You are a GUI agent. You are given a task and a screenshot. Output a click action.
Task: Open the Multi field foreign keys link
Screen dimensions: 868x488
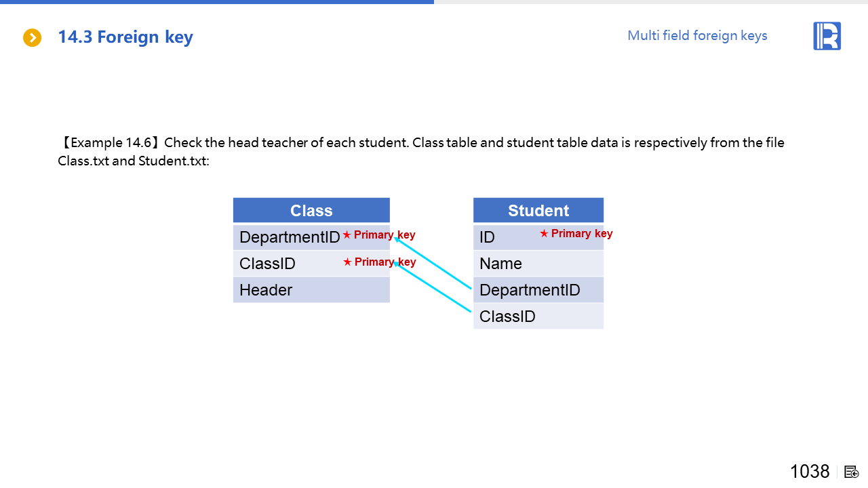(697, 36)
